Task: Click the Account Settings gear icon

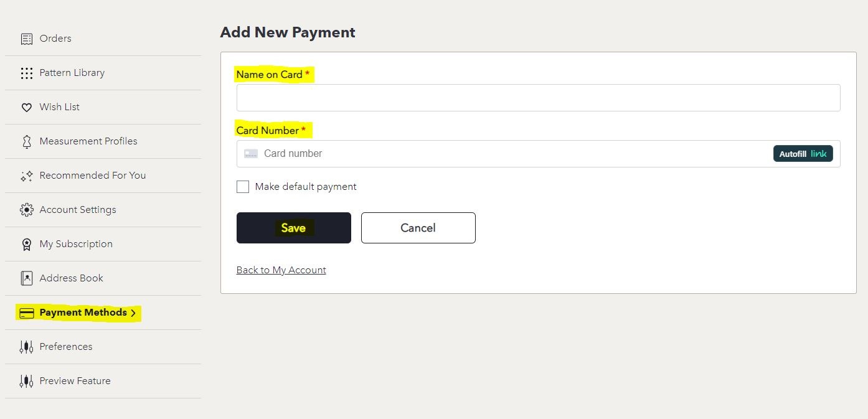Action: [x=27, y=210]
